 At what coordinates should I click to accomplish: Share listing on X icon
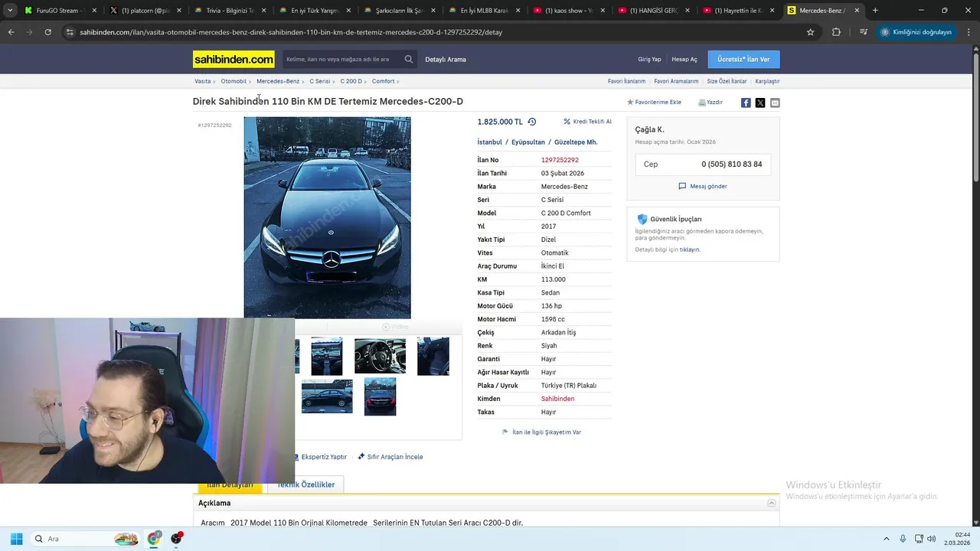click(760, 103)
